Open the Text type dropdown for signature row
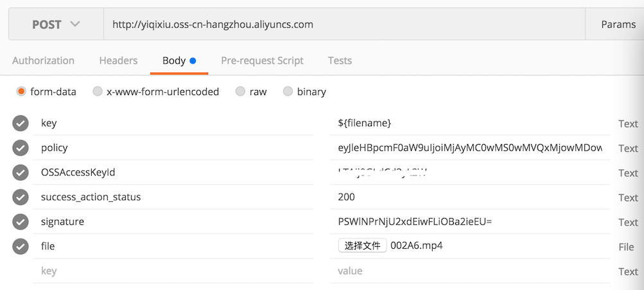The image size is (644, 290). 627,222
